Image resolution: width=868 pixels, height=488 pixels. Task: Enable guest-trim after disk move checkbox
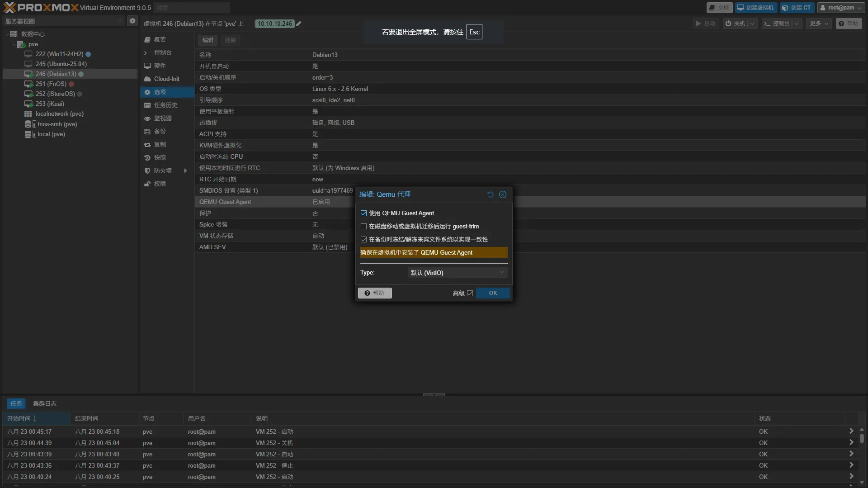[363, 226]
